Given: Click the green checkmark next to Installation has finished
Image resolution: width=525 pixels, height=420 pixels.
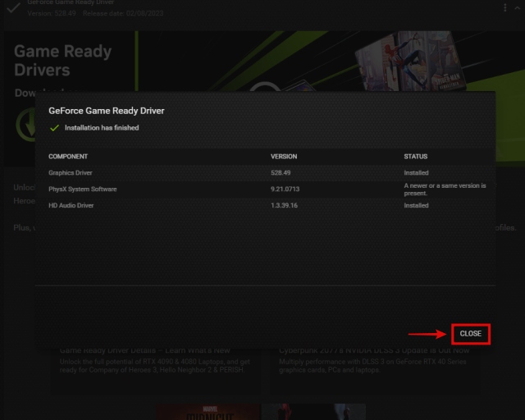Looking at the screenshot, I should point(54,128).
